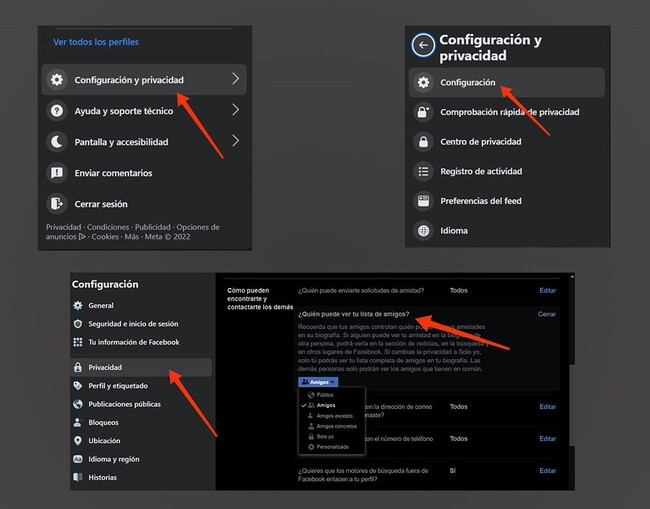
Task: Click the globe icon next to Idioma
Action: coord(423,231)
